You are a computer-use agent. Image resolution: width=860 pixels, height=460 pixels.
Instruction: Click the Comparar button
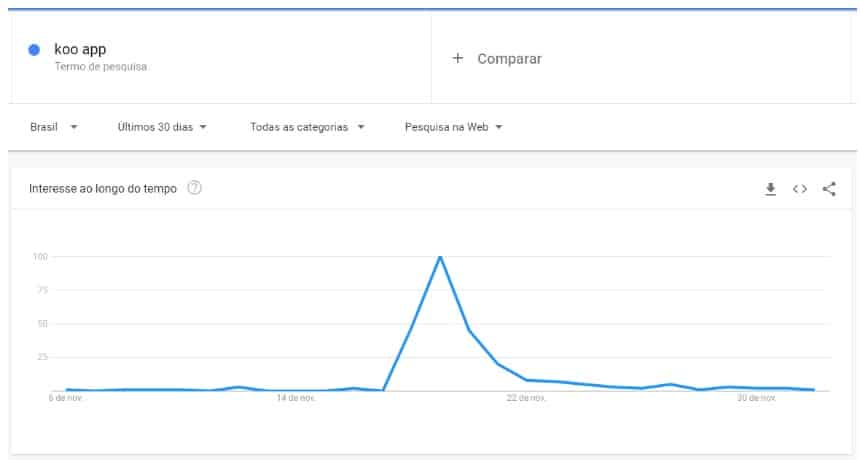click(509, 58)
